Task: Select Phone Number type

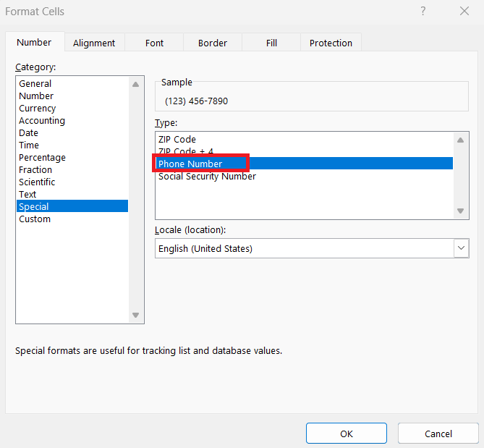Action: (x=305, y=164)
